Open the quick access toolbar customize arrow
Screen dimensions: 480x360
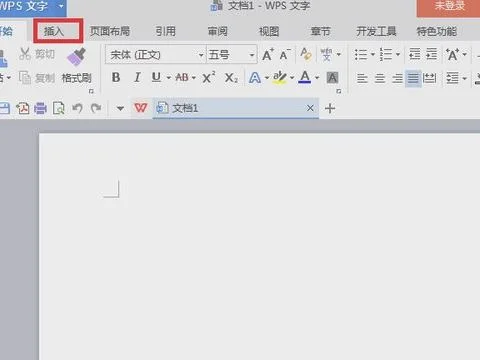(120, 108)
